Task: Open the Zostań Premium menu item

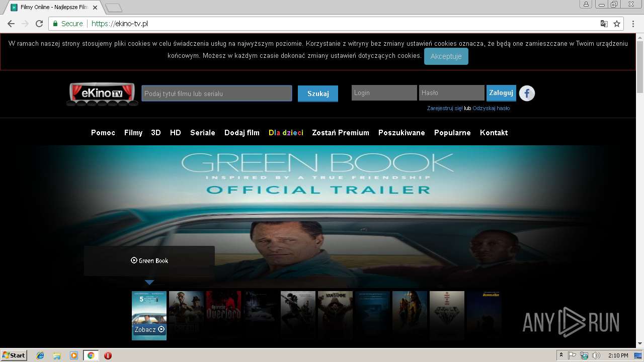Action: click(341, 133)
